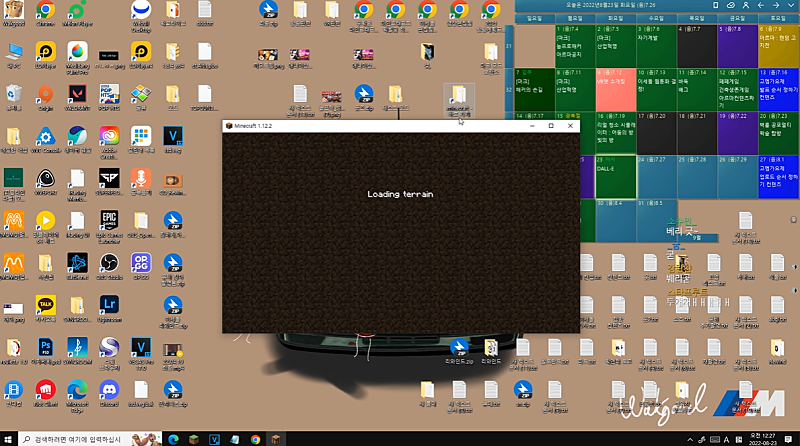Click the user account icon in calendar header

pyautogui.click(x=746, y=5)
